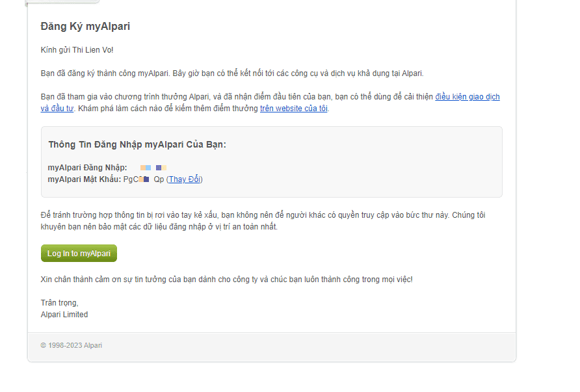580x392 pixels.
Task: Follow the 'và đầu tư' link continuation
Action: pos(57,109)
